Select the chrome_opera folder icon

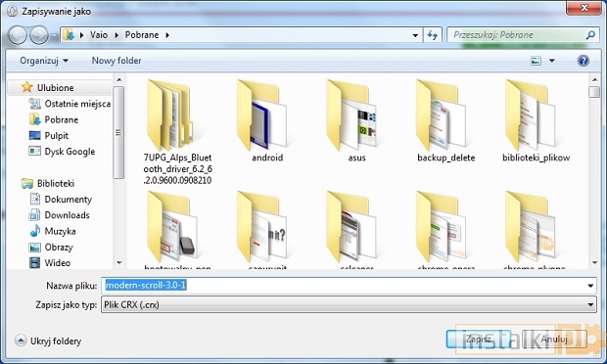441,227
